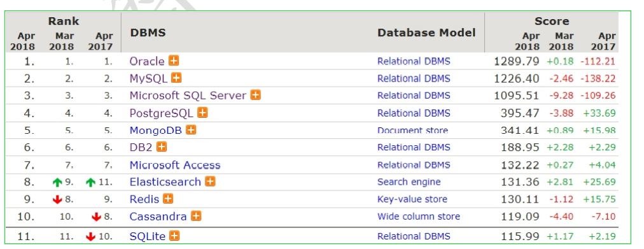Click the plus icon next to Elasticsearch
Image resolution: width=644 pixels, height=249 pixels.
pos(210,181)
